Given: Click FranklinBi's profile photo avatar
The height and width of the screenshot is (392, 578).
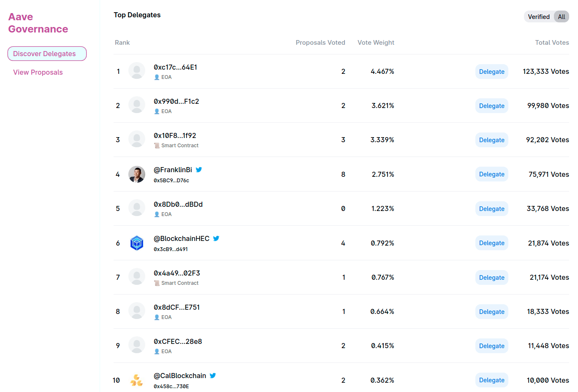Looking at the screenshot, I should 137,174.
